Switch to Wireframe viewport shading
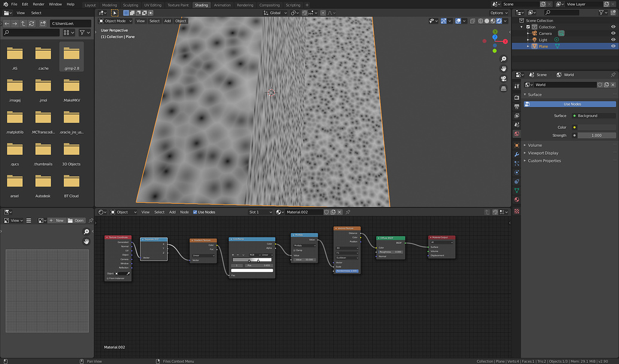619x364 pixels. [x=480, y=21]
